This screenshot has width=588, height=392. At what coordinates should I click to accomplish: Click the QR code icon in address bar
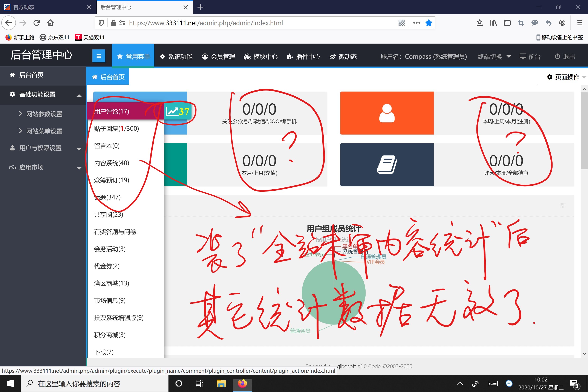pos(401,23)
